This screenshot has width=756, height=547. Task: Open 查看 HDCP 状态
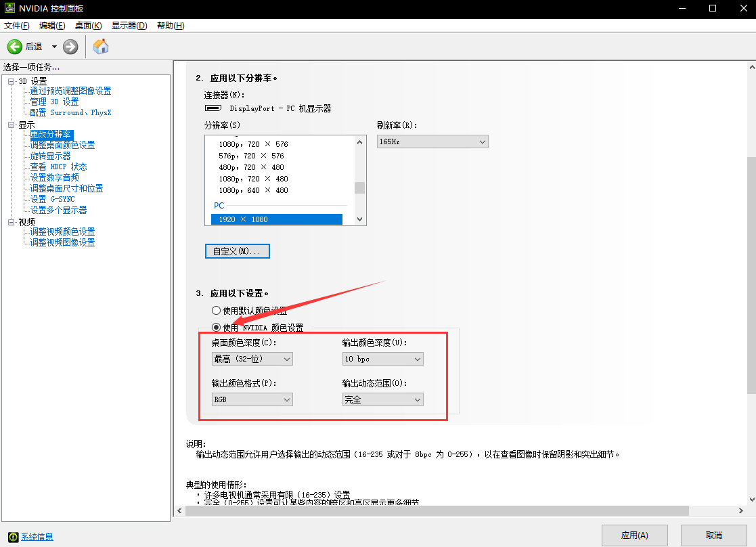click(x=58, y=167)
